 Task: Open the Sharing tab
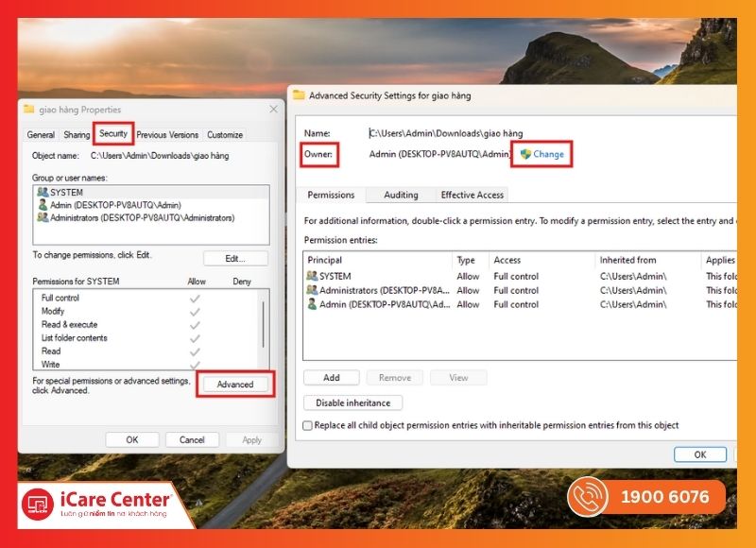pos(77,135)
